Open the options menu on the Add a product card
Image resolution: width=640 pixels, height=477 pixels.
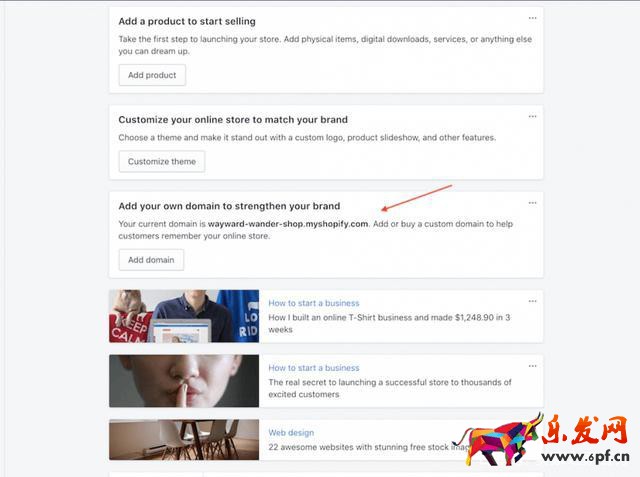click(532, 18)
